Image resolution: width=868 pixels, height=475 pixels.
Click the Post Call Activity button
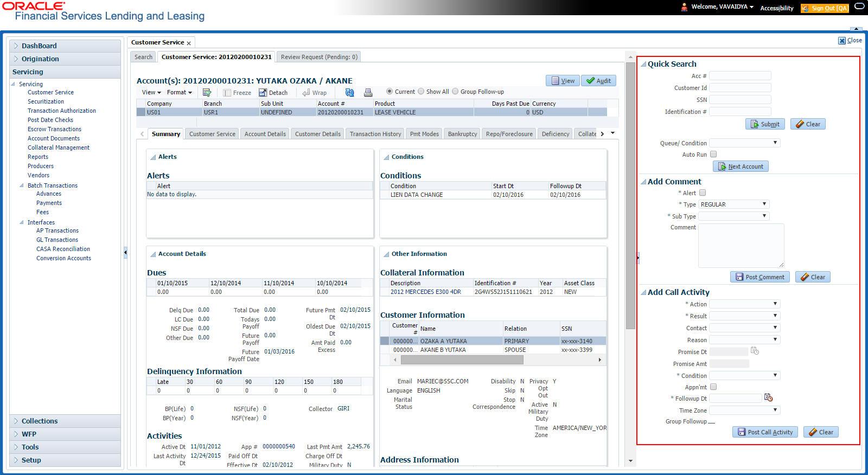click(764, 432)
